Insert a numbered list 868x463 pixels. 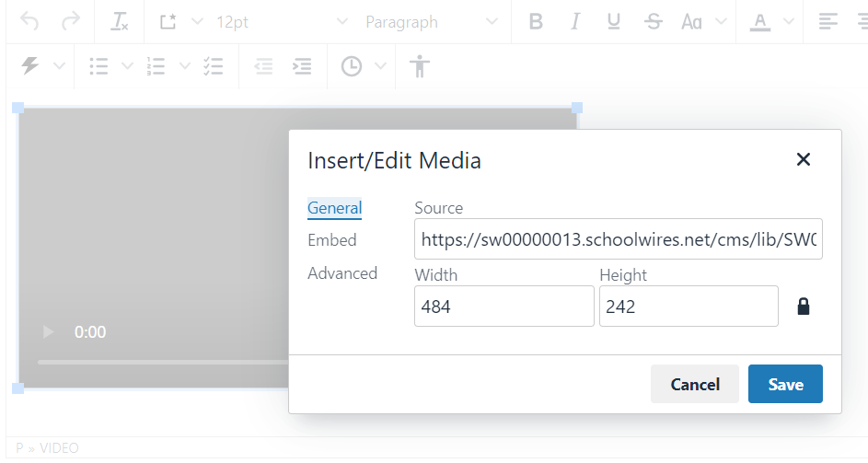pos(156,66)
